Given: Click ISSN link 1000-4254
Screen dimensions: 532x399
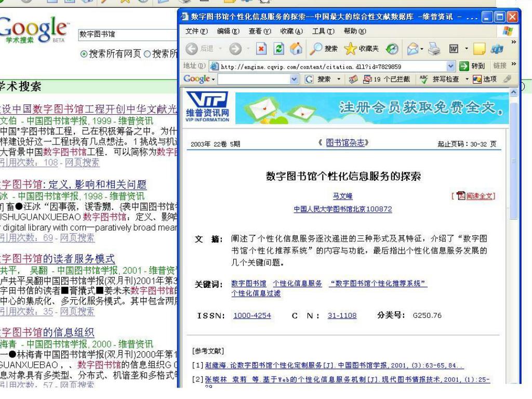Looking at the screenshot, I should 252,315.
